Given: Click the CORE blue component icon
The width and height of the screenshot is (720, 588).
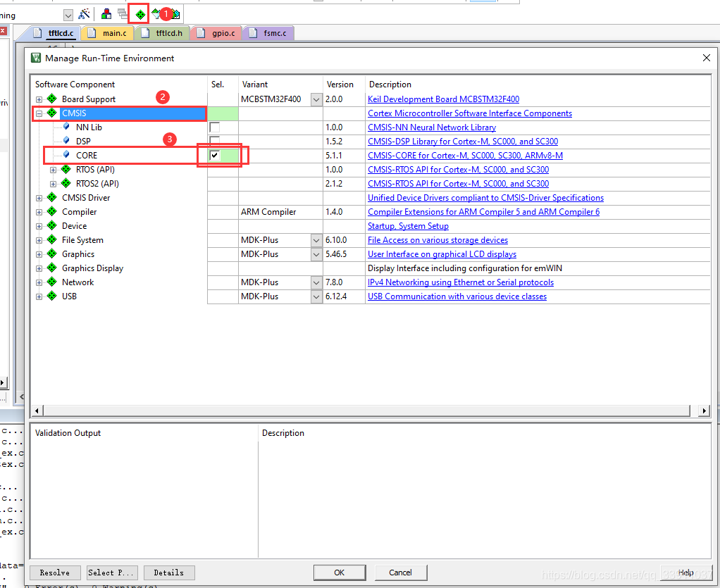Looking at the screenshot, I should click(x=67, y=155).
